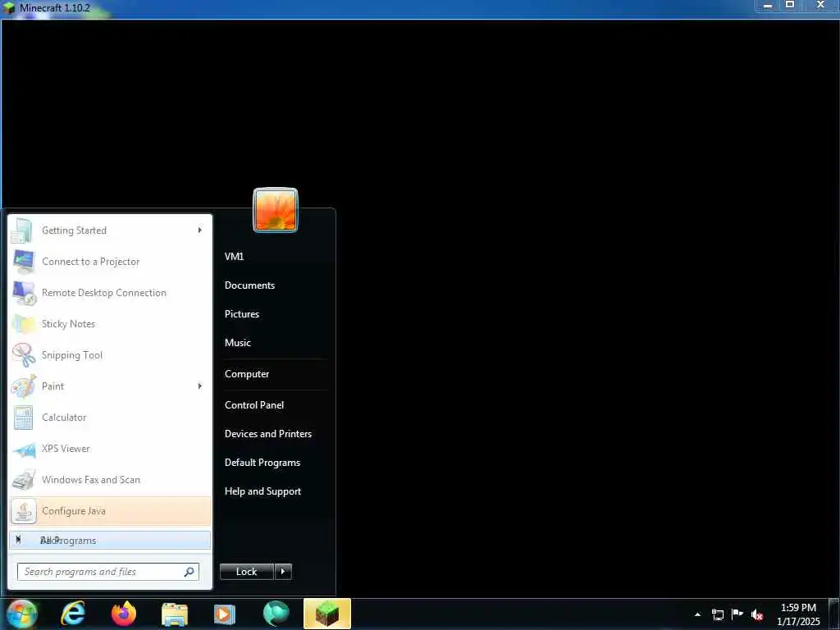This screenshot has height=630, width=840.
Task: Open Computer from the right pane
Action: 247,374
